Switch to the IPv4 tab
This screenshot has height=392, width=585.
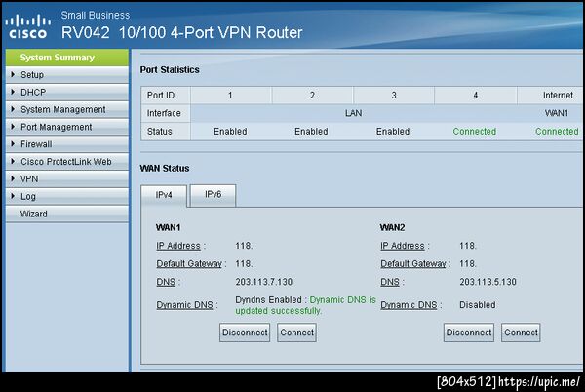coord(164,195)
